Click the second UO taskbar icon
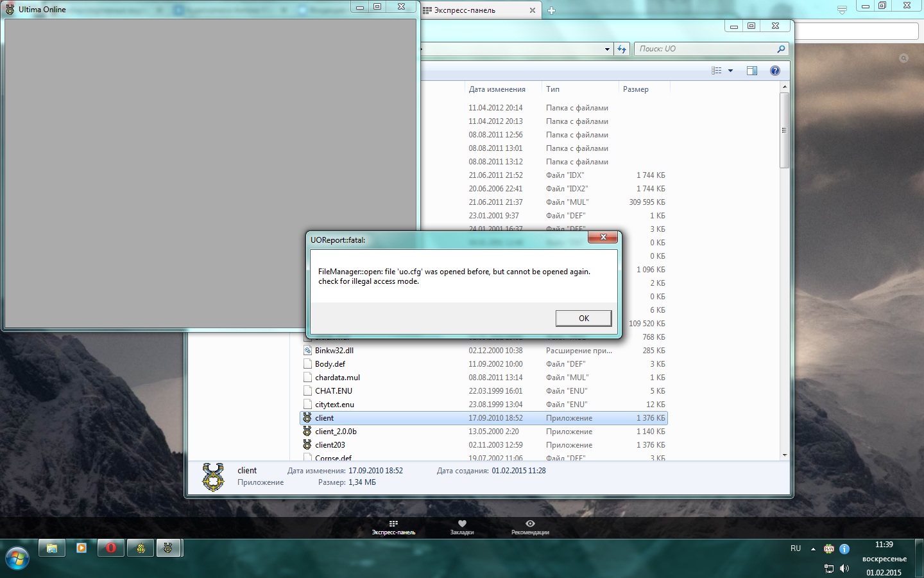Image resolution: width=924 pixels, height=578 pixels. (x=141, y=548)
